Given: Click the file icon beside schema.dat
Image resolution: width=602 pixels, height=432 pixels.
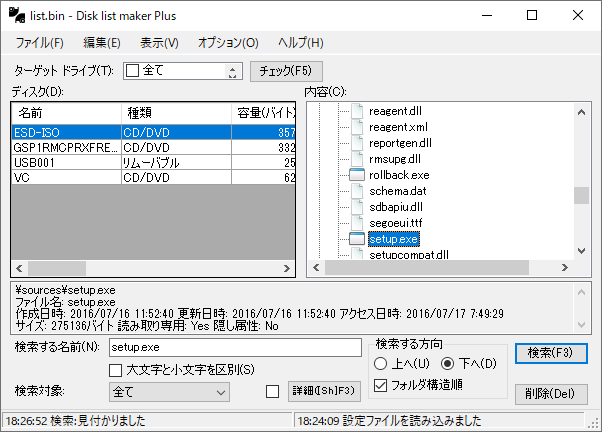Looking at the screenshot, I should pyautogui.click(x=357, y=191).
